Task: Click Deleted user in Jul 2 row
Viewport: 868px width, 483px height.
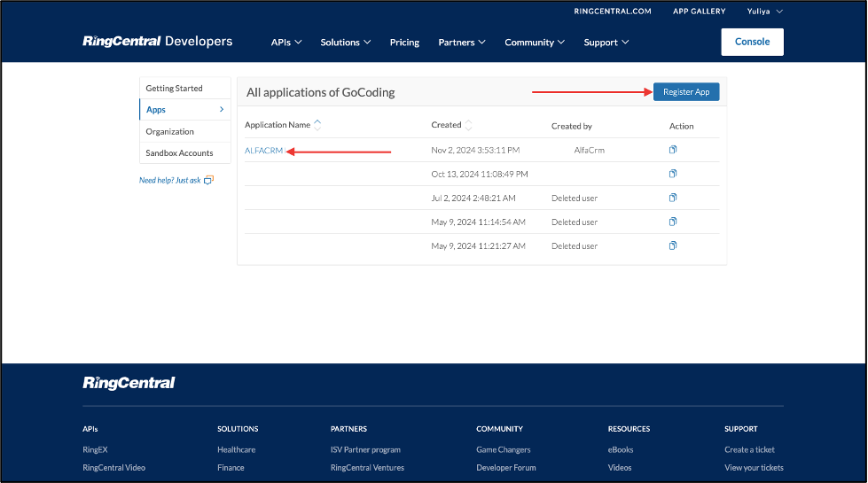Action: [574, 198]
